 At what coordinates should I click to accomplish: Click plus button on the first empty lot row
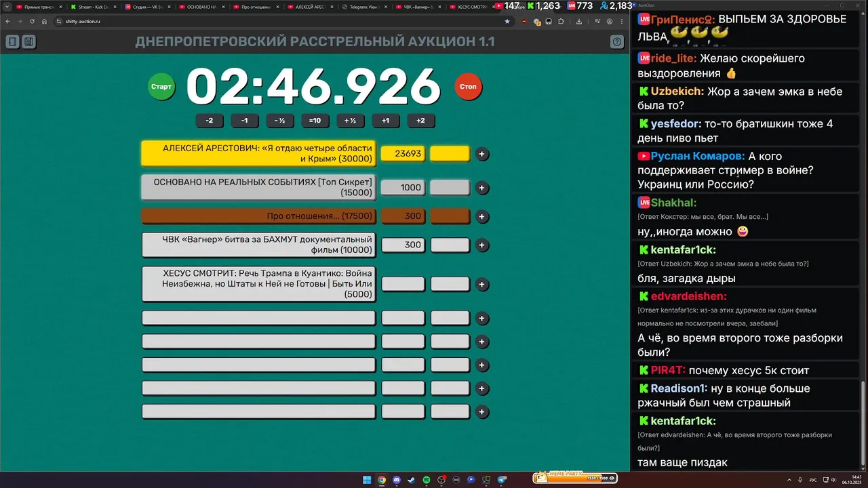click(482, 318)
